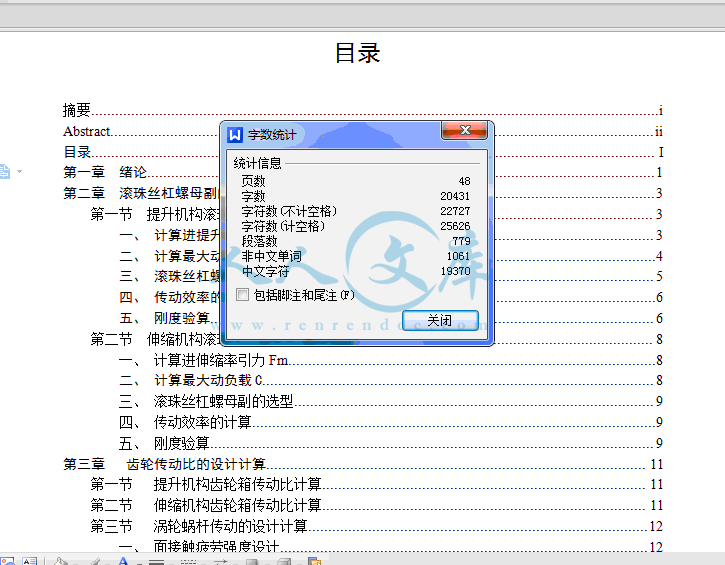Enable 包括脚注和尾注 checkbox
725x565 pixels.
242,295
